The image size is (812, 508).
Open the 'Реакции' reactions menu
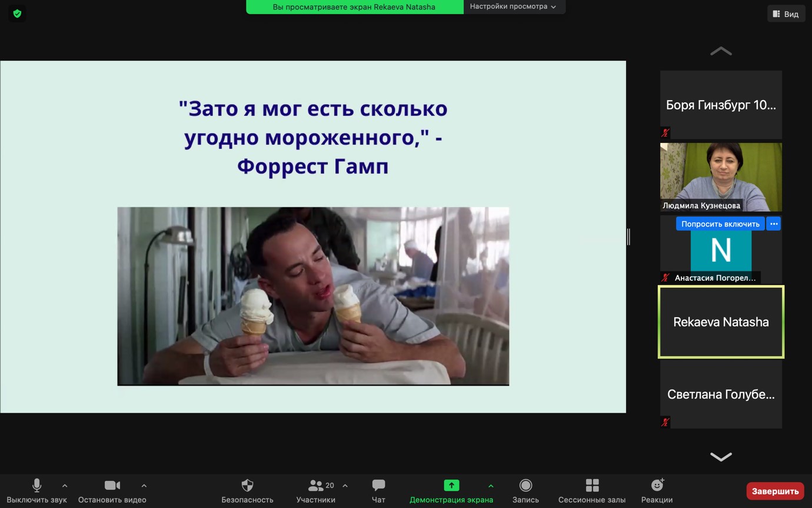pyautogui.click(x=657, y=491)
